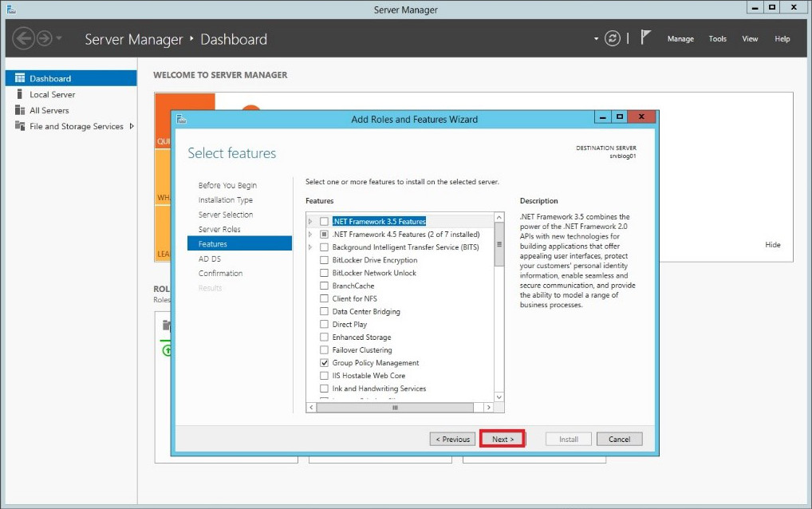The width and height of the screenshot is (812, 509).
Task: Go to Server Selection step
Action: [225, 215]
